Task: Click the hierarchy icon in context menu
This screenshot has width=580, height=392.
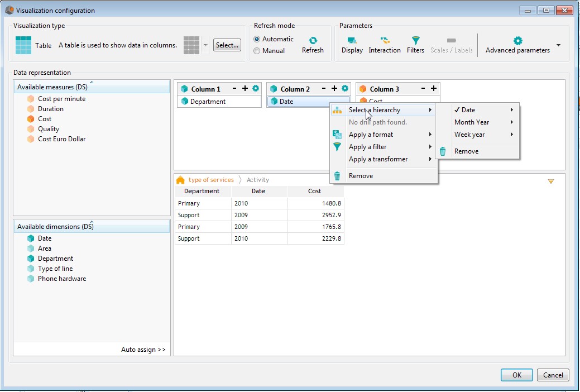Action: point(337,110)
